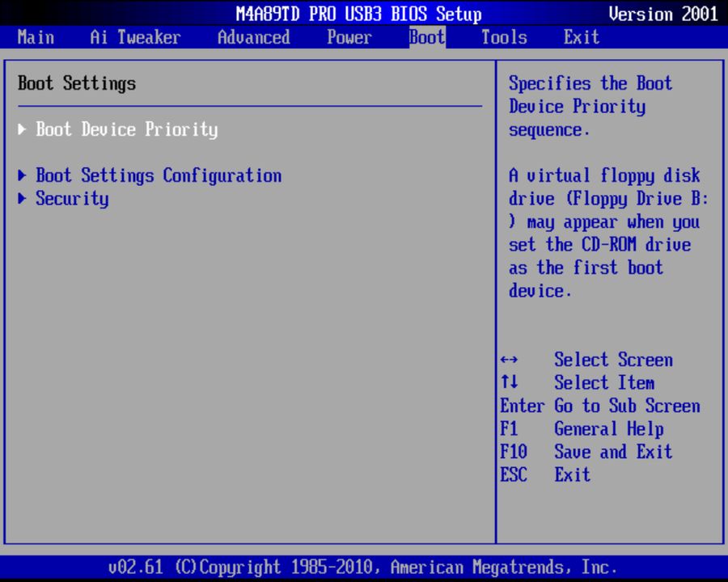This screenshot has height=582, width=728.
Task: Open the Advanced tab
Action: pyautogui.click(x=253, y=37)
